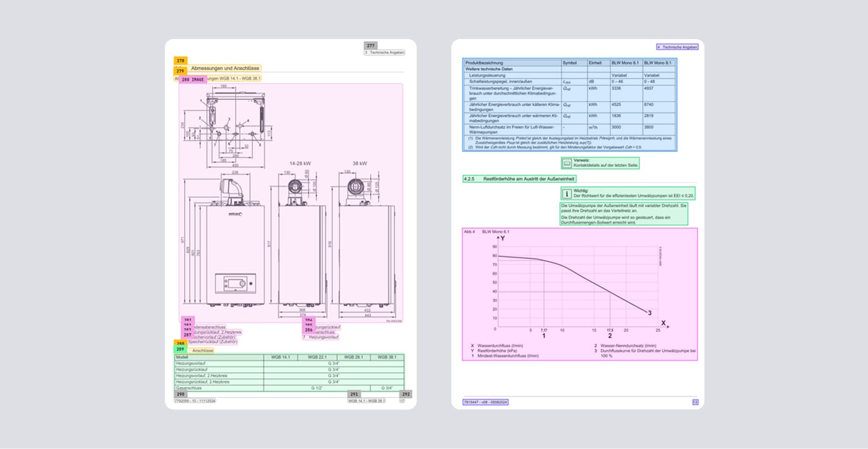Screen dimensions: 868x449
Task: Click chart legend '2 Wasser-Nenndurchsatz (l/min)'
Action: 625,345
